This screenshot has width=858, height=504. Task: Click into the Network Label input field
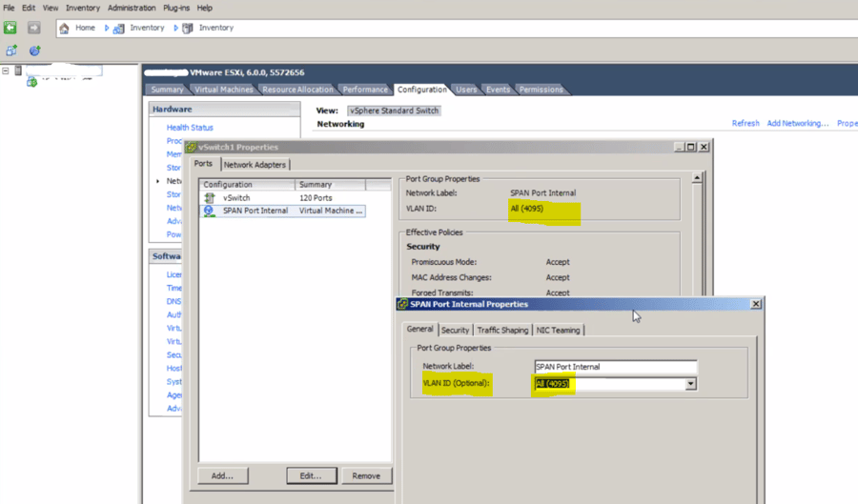click(616, 367)
